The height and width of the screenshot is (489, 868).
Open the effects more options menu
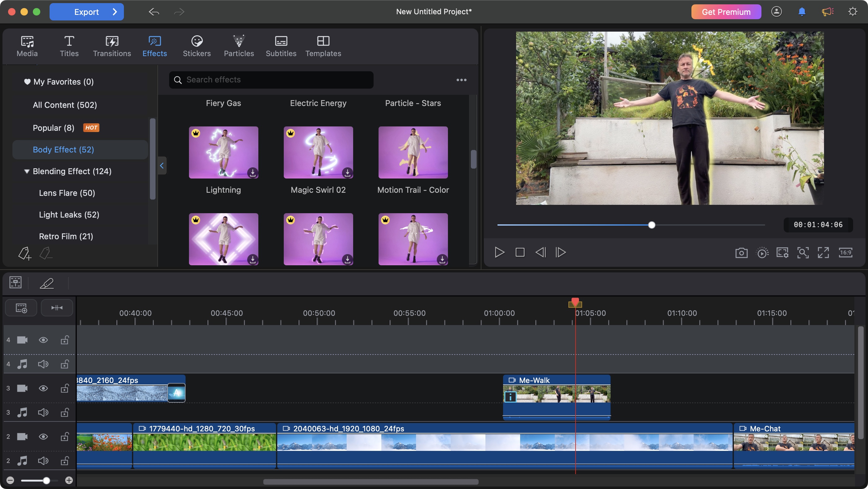461,80
